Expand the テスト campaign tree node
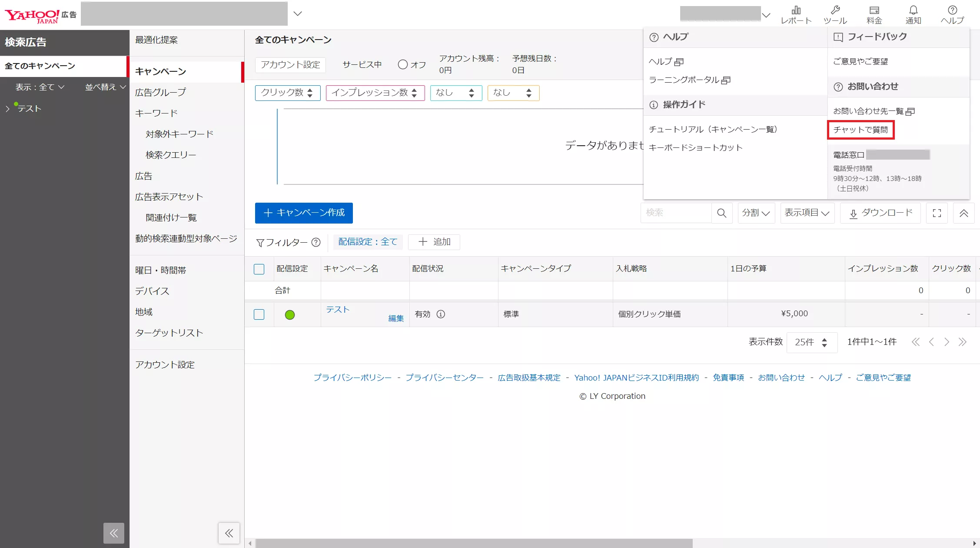This screenshot has width=980, height=548. [7, 109]
